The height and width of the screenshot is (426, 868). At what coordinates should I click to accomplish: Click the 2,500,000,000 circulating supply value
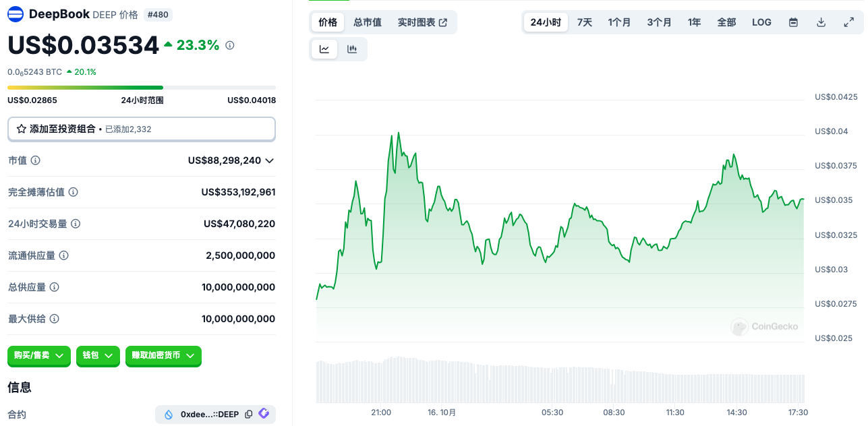click(241, 255)
